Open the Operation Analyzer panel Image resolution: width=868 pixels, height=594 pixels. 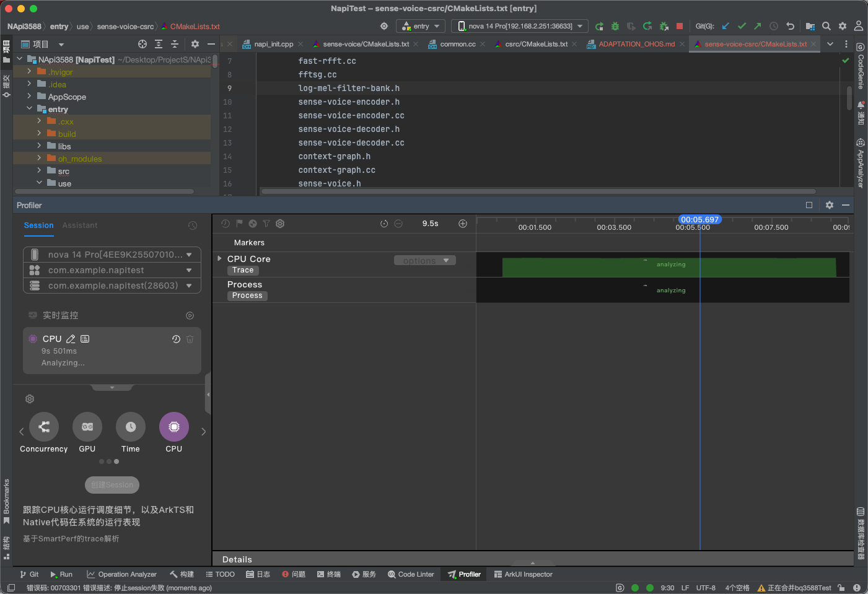coord(121,574)
